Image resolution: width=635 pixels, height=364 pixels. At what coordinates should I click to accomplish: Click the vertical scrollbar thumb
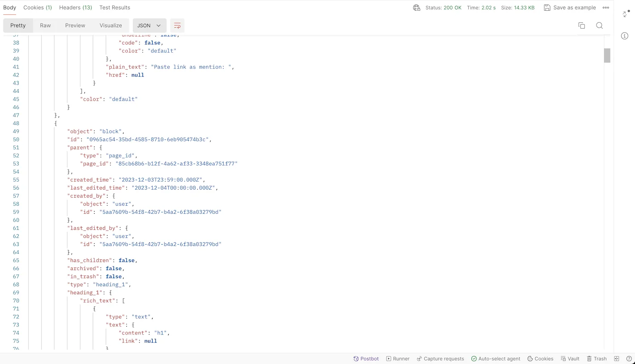(x=607, y=55)
